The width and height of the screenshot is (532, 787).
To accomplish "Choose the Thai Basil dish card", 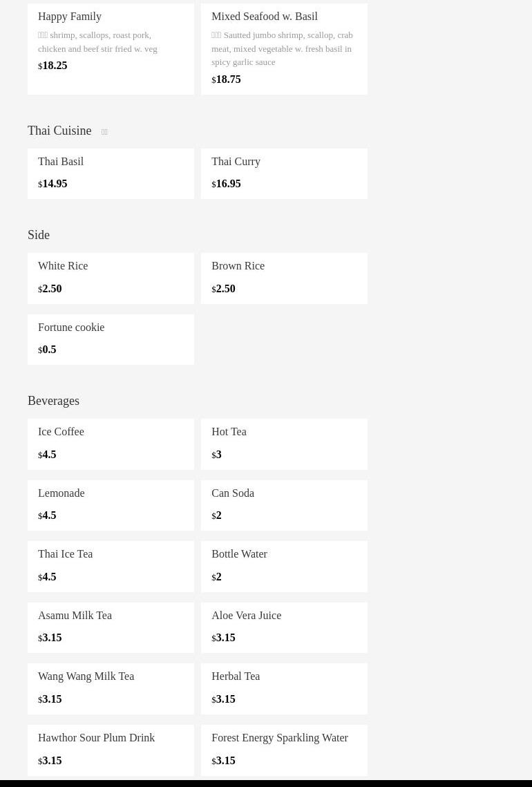I will click(111, 173).
